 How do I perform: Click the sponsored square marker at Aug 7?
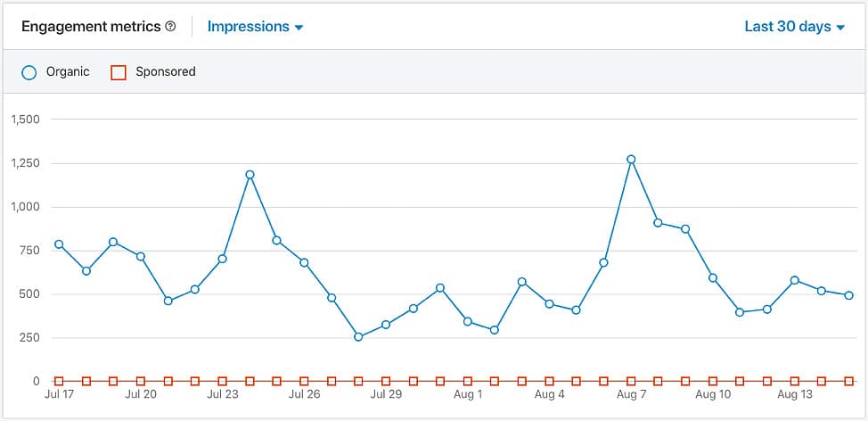pos(631,381)
